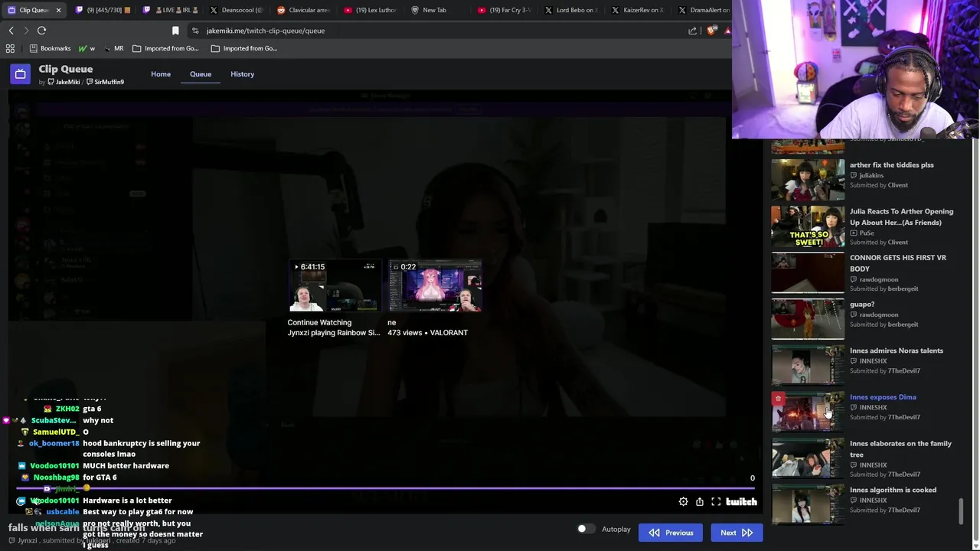Switch to the 'New Tab' browser tab

pos(437,10)
